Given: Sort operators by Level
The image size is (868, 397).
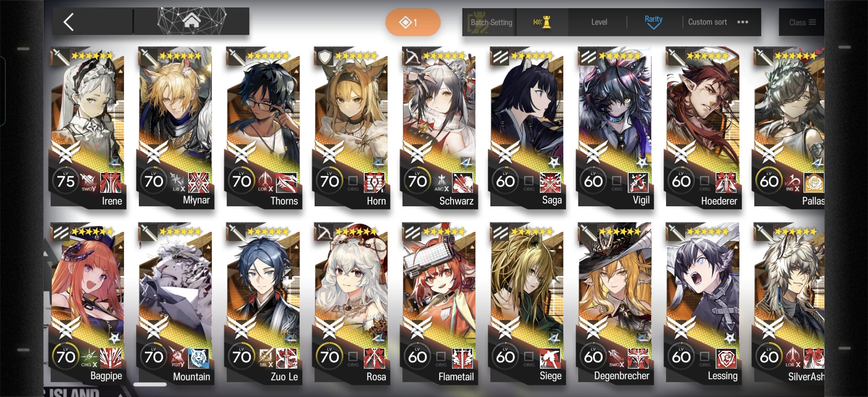Looking at the screenshot, I should [599, 22].
